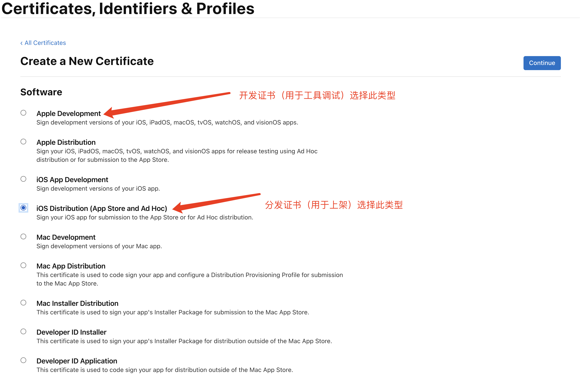Go back via All Certificates link
Image resolution: width=588 pixels, height=382 pixels.
pos(45,43)
